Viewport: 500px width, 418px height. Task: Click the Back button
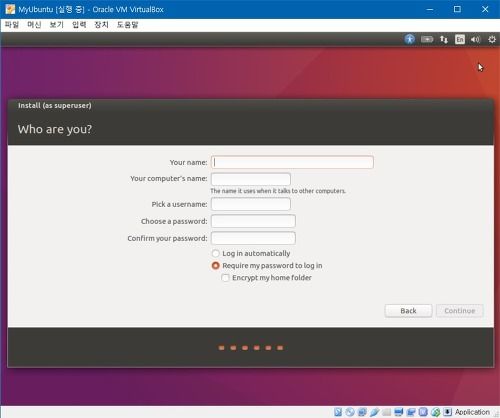click(x=408, y=311)
